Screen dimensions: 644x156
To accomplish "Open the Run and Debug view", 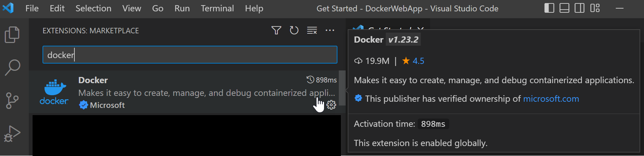I will pos(12,133).
